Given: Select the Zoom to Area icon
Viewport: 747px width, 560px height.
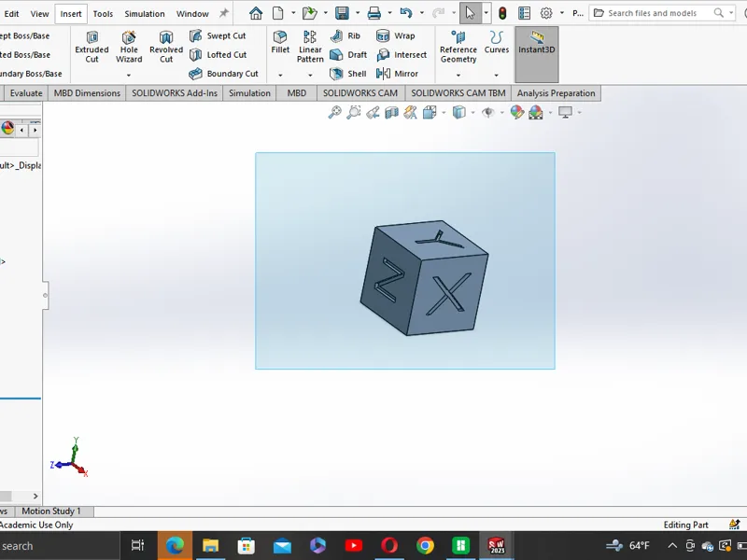Looking at the screenshot, I should point(354,112).
